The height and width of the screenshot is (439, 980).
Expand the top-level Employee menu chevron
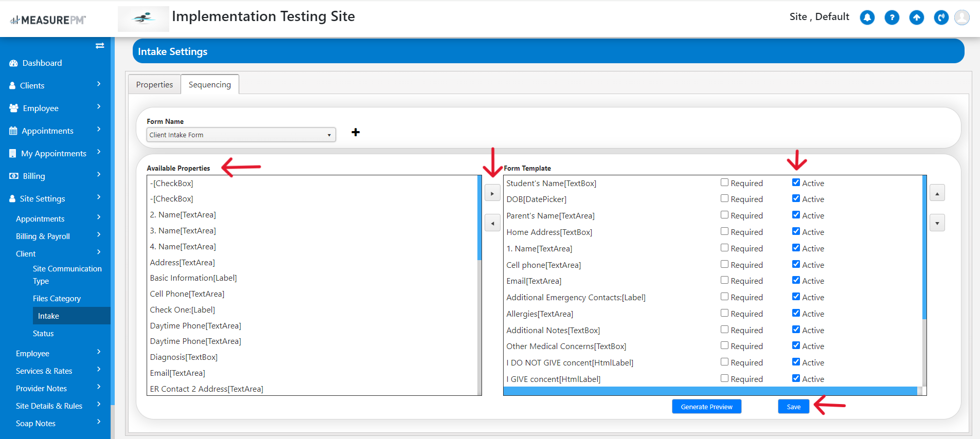(99, 107)
